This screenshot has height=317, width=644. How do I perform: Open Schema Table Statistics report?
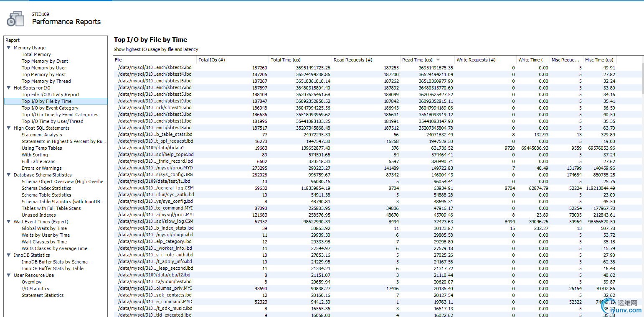[46, 195]
